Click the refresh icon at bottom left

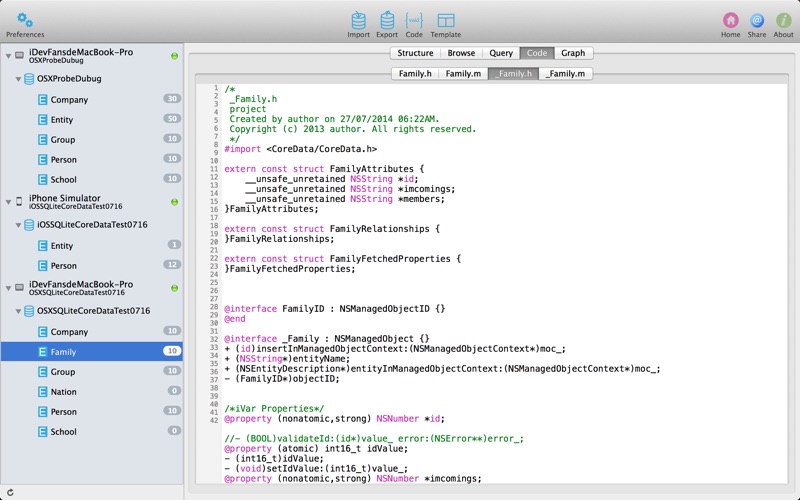pyautogui.click(x=10, y=492)
